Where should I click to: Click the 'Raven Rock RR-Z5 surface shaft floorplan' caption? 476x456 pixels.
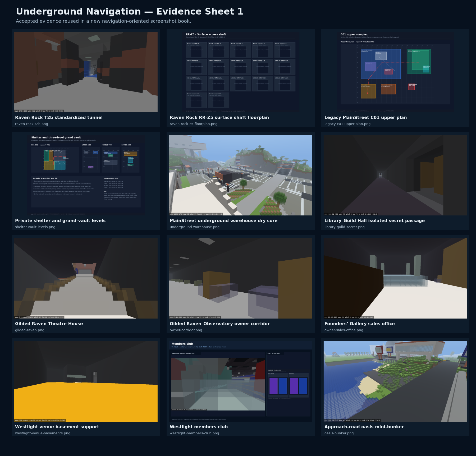click(219, 117)
